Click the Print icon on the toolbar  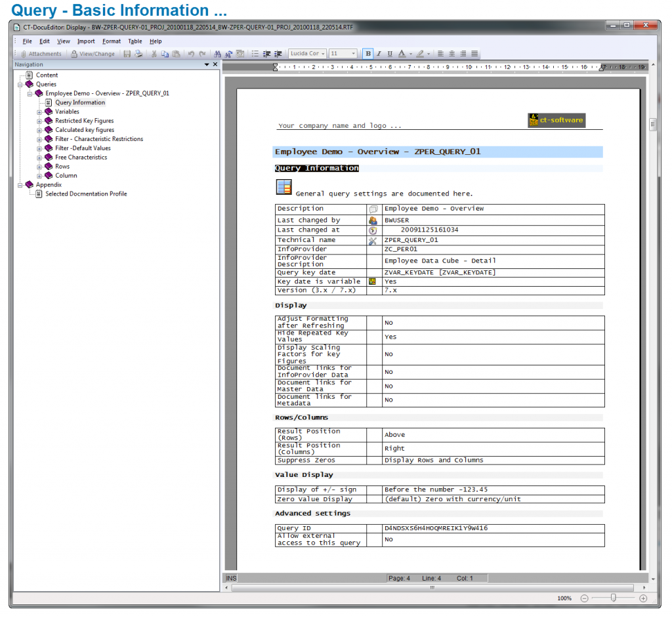click(138, 54)
